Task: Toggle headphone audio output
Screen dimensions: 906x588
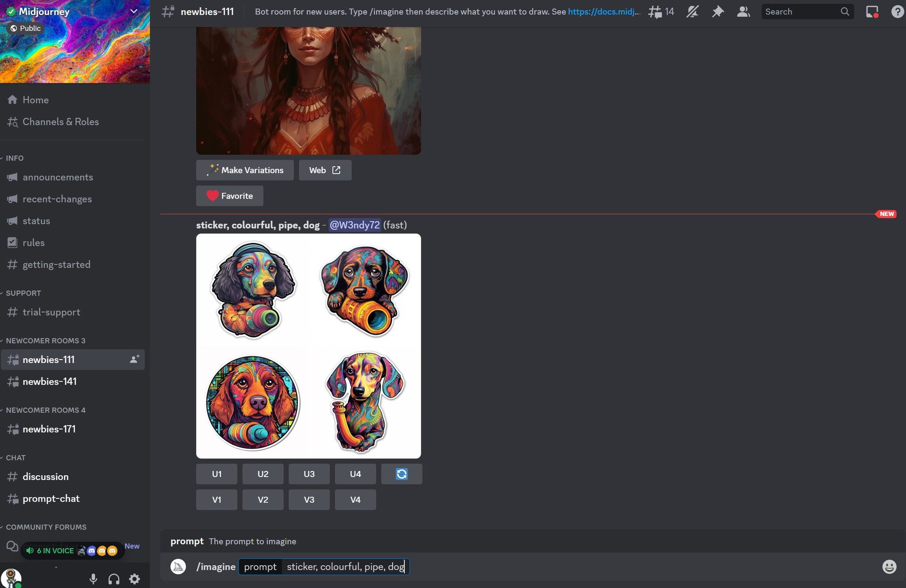Action: click(114, 579)
